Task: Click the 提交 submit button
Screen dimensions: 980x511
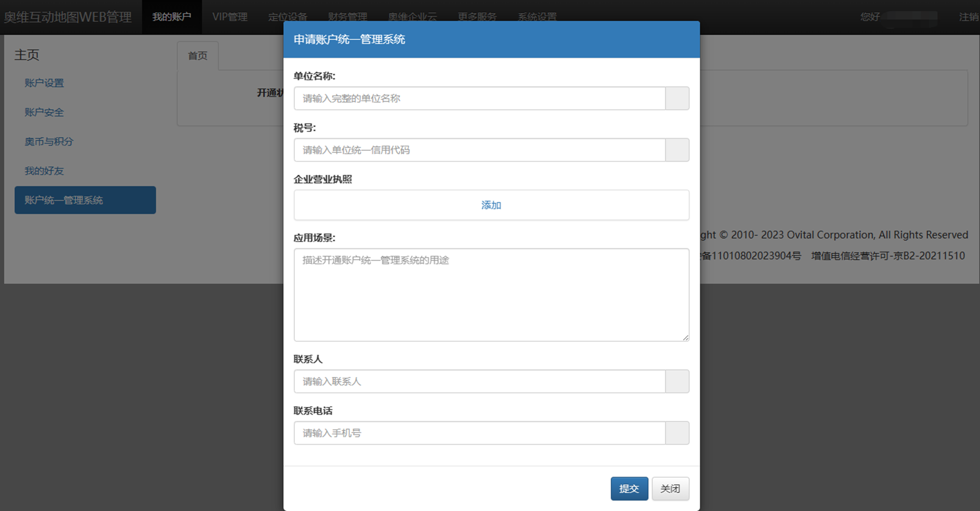Action: pos(629,489)
